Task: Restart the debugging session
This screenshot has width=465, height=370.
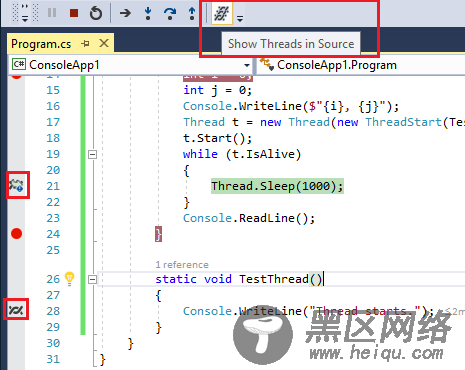Action: [x=96, y=13]
